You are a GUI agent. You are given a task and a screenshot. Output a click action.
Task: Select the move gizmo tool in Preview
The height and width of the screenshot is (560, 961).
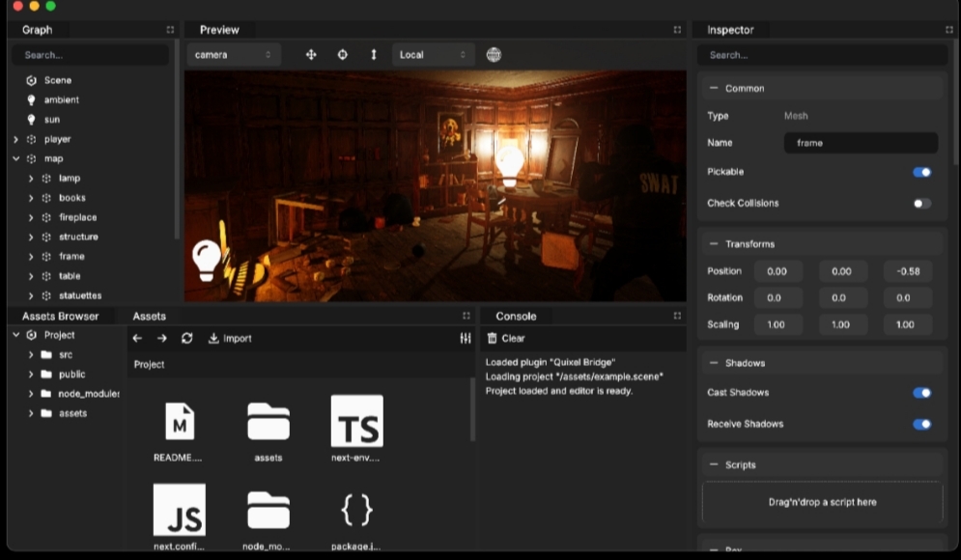coord(311,55)
